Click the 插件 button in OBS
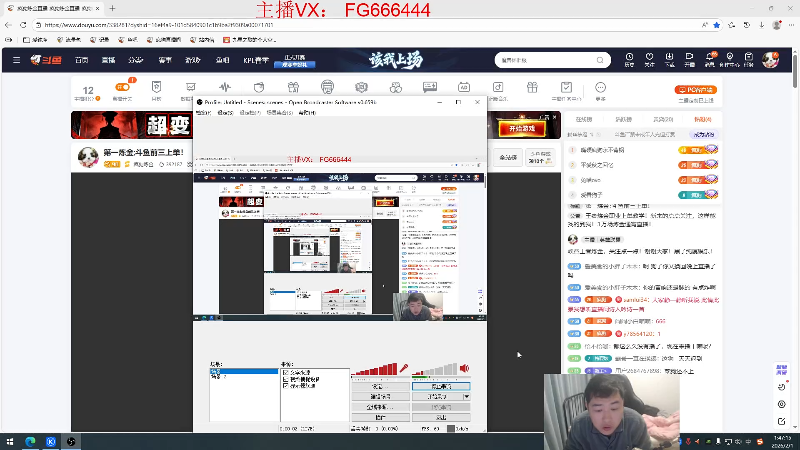Viewport: 800px width, 450px height. [x=380, y=417]
